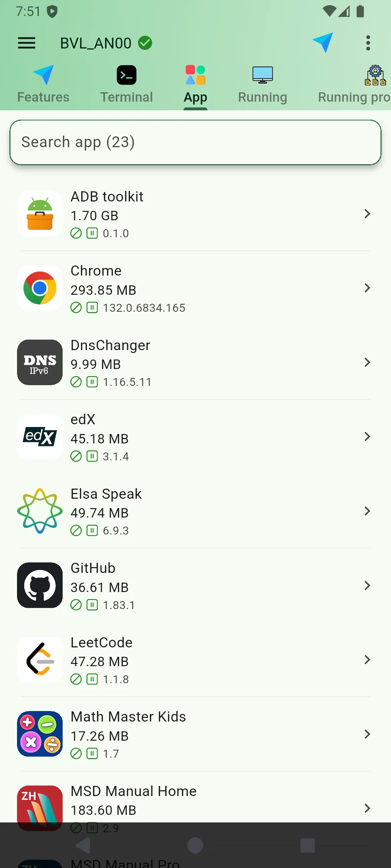Tap the pause-state icon under edX
The image size is (391, 868).
[92, 456]
